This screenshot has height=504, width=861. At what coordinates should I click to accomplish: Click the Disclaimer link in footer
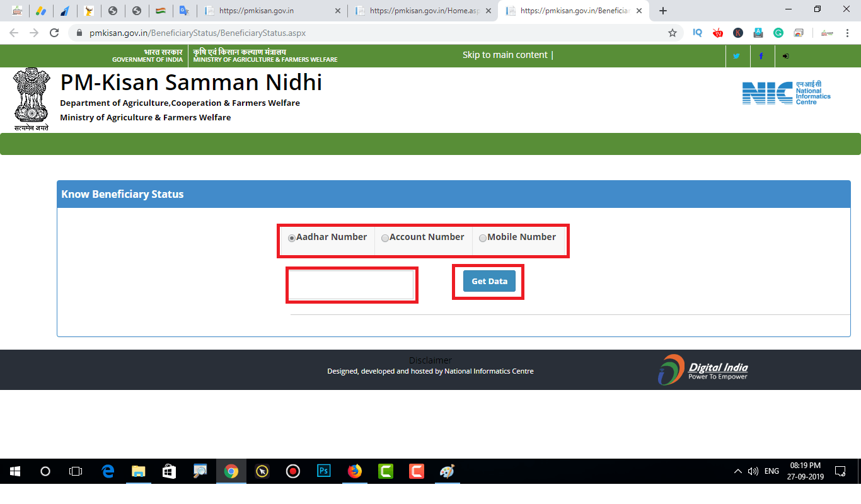point(430,360)
